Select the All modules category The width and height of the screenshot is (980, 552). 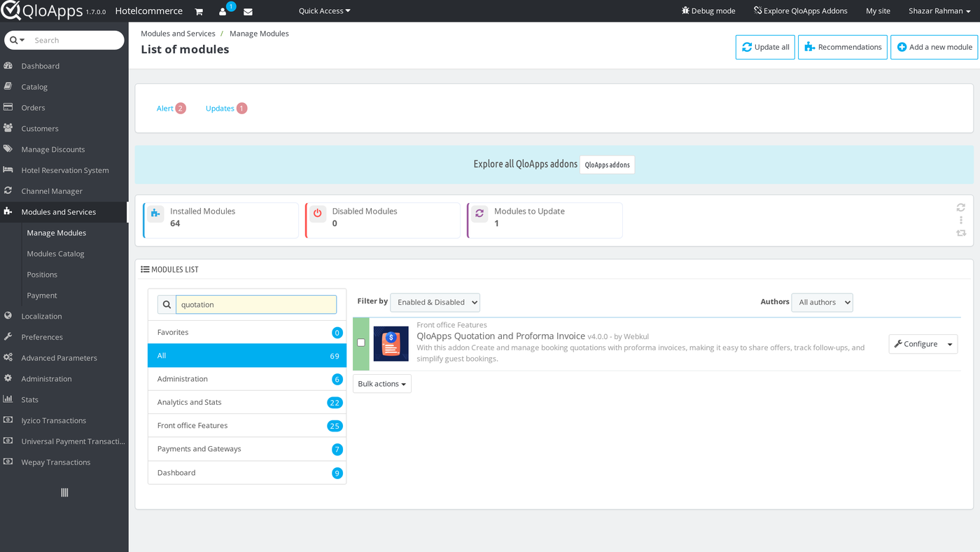coord(247,356)
